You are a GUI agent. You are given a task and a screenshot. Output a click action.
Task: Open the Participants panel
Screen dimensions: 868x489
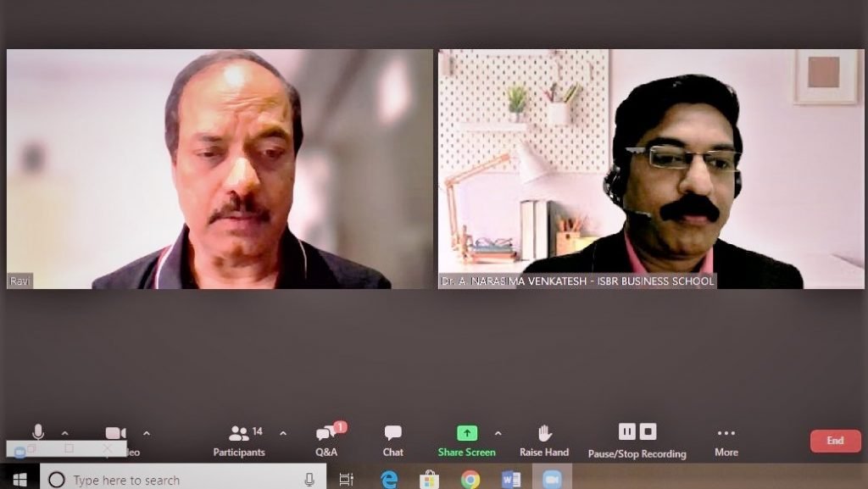pyautogui.click(x=239, y=441)
